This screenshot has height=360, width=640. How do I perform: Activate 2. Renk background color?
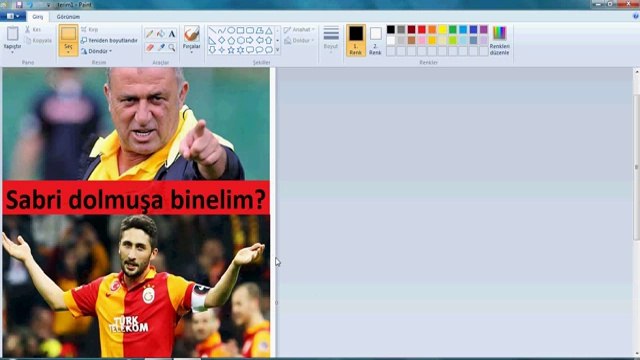(x=375, y=40)
